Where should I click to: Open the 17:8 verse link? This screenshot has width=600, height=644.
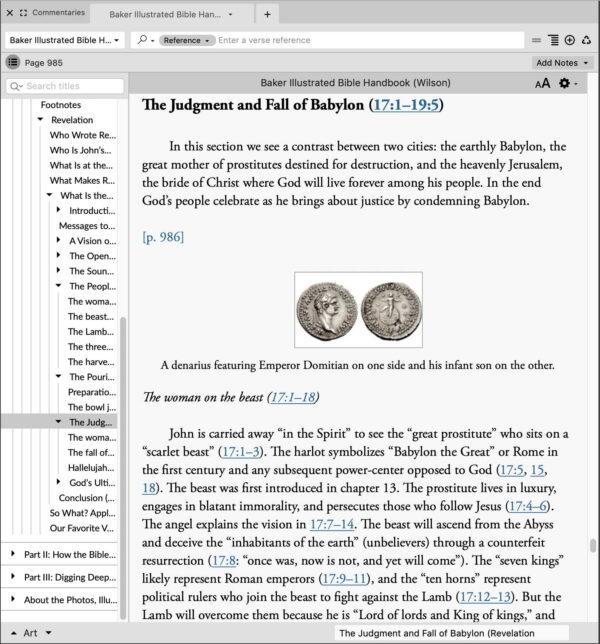point(223,560)
